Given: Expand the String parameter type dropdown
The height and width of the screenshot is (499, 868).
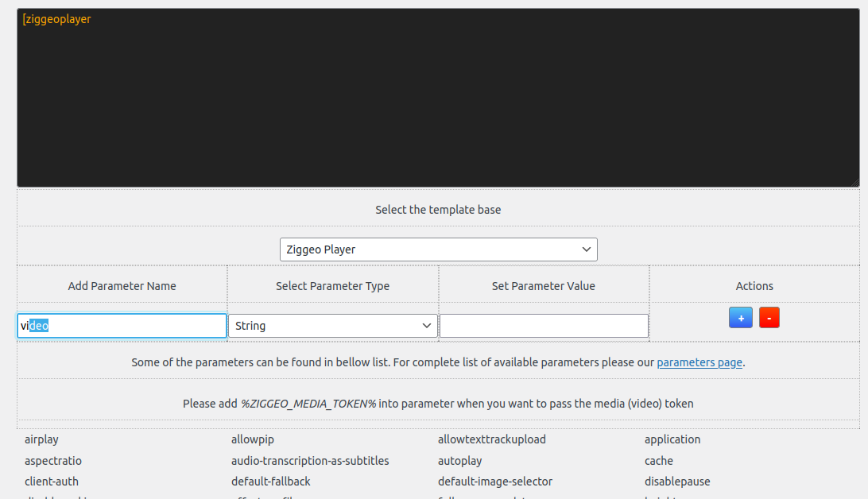Looking at the screenshot, I should click(x=333, y=326).
